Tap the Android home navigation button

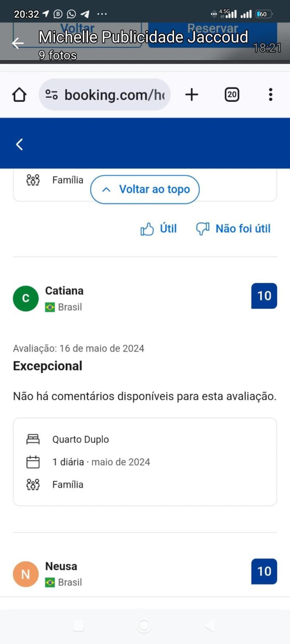[x=144, y=626]
